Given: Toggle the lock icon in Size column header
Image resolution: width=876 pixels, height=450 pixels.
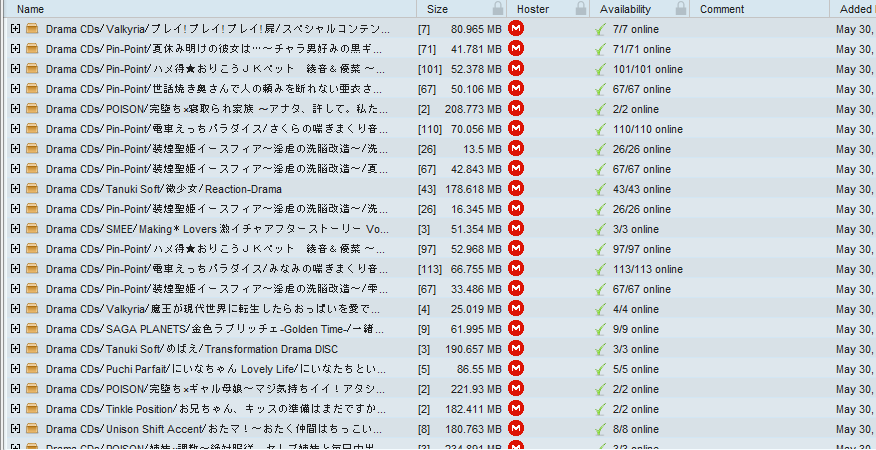Looking at the screenshot, I should 497,8.
